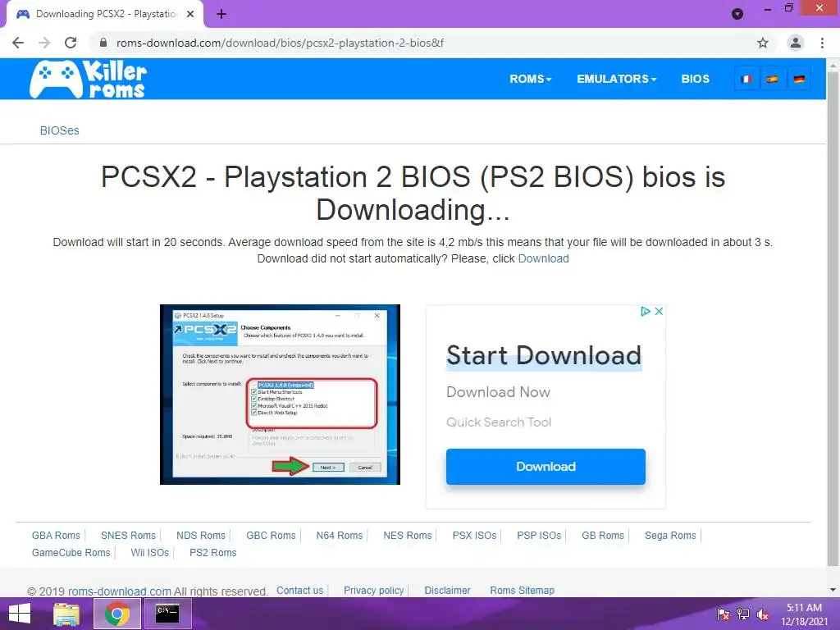Viewport: 840px width, 630px height.
Task: Open NDS Roms footer link
Action: pos(201,535)
